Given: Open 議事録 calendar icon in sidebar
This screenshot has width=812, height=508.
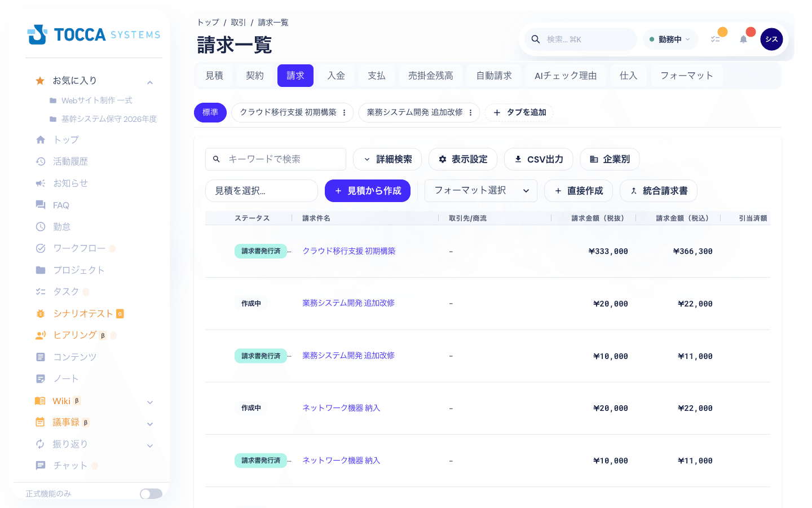Looking at the screenshot, I should [x=40, y=422].
